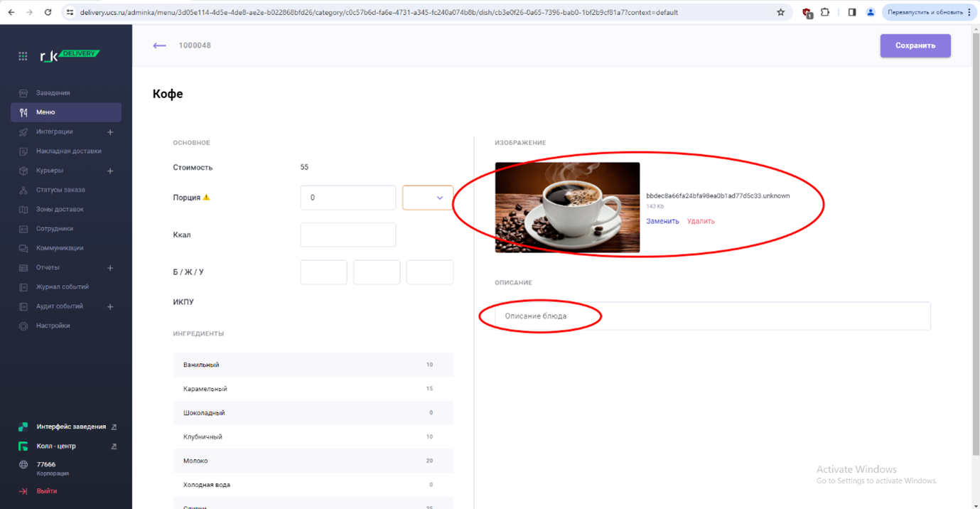
Task: Click the warning icon beside Порция
Action: pos(207,198)
